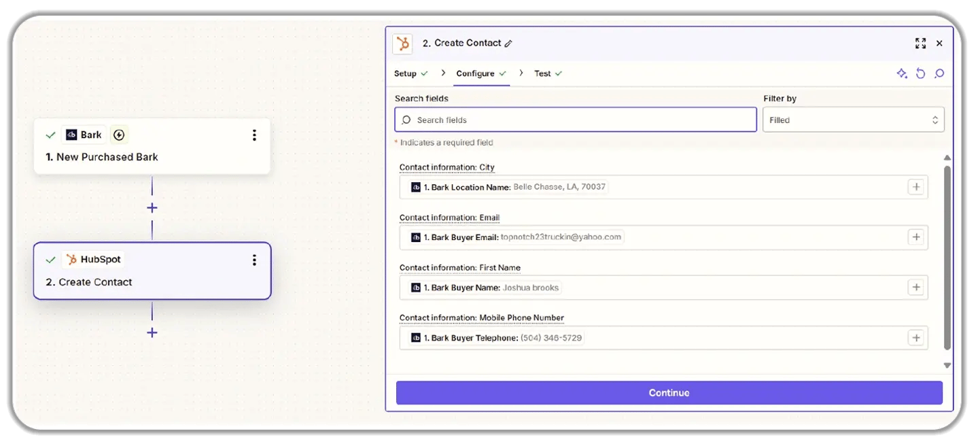This screenshot has height=448, width=980.
Task: Click the Continue button
Action: click(x=669, y=392)
